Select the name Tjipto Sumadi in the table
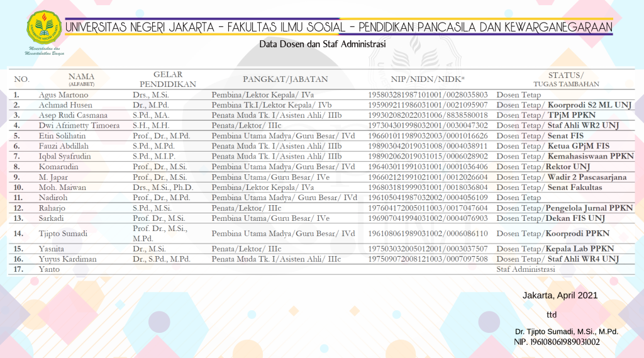The height and width of the screenshot is (358, 644). [x=63, y=233]
